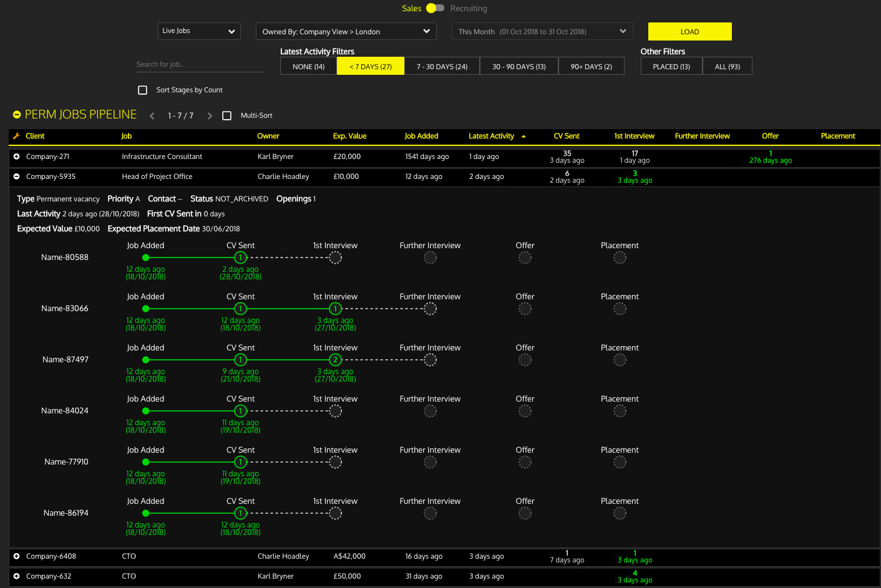This screenshot has height=588, width=881.
Task: Select the 7 - 30 DAYS (24) filter
Action: point(442,66)
